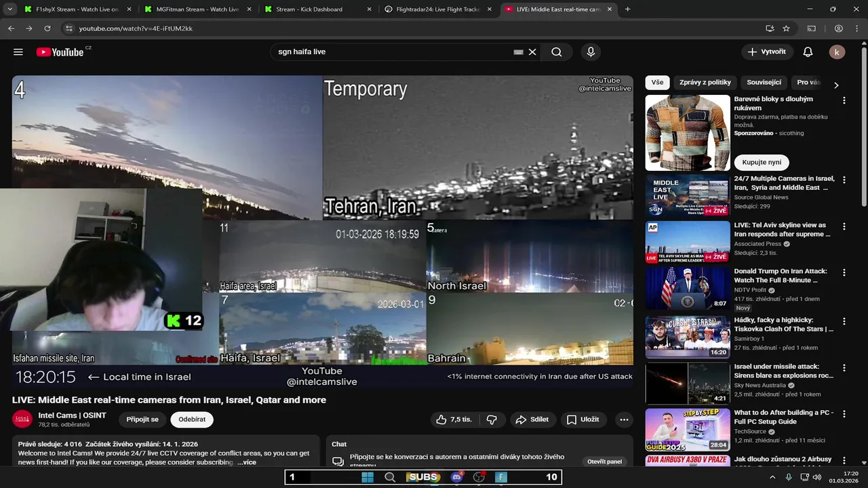This screenshot has height=488, width=868.
Task: Open tab search dropdown arrow
Action: tap(9, 9)
